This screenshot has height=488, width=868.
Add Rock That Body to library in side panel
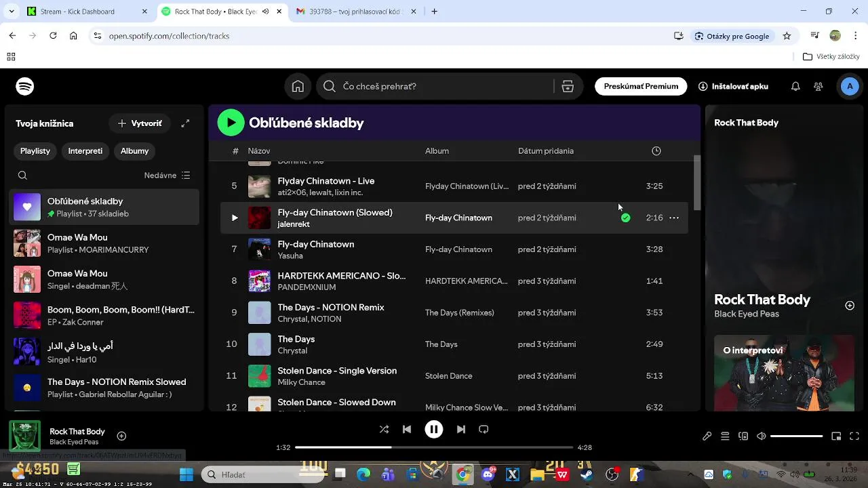(850, 306)
